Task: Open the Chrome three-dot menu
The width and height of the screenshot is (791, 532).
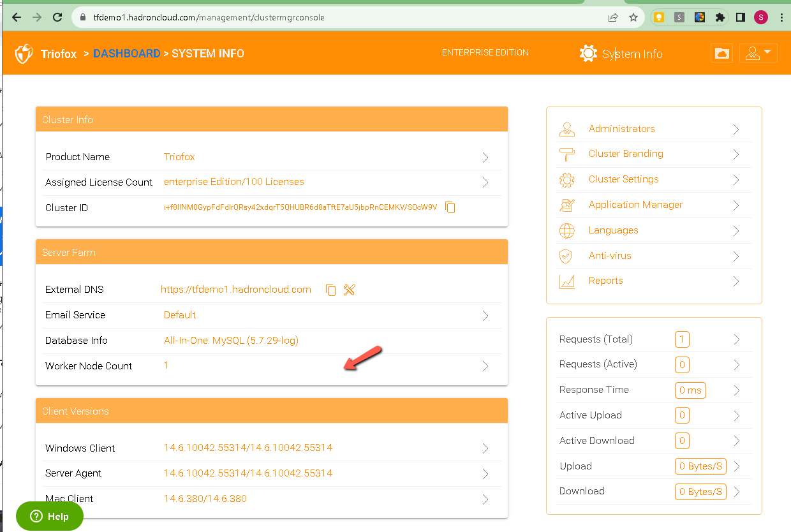Action: tap(781, 17)
